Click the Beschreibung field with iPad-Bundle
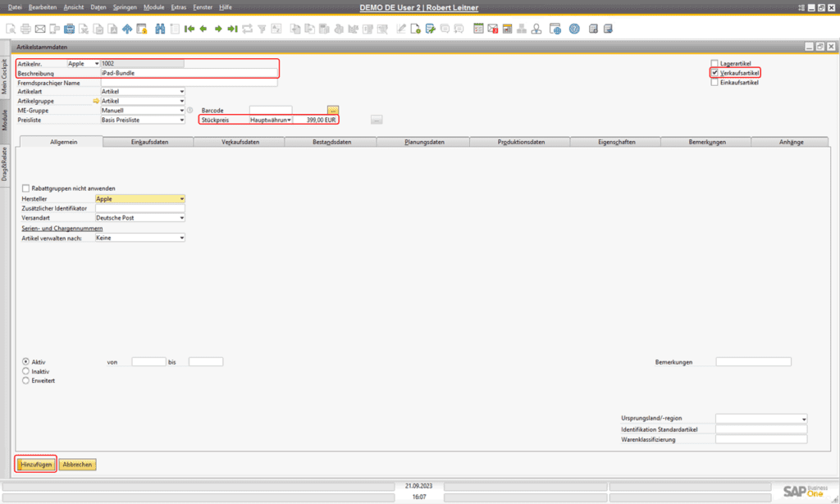840x504 pixels. [x=189, y=73]
